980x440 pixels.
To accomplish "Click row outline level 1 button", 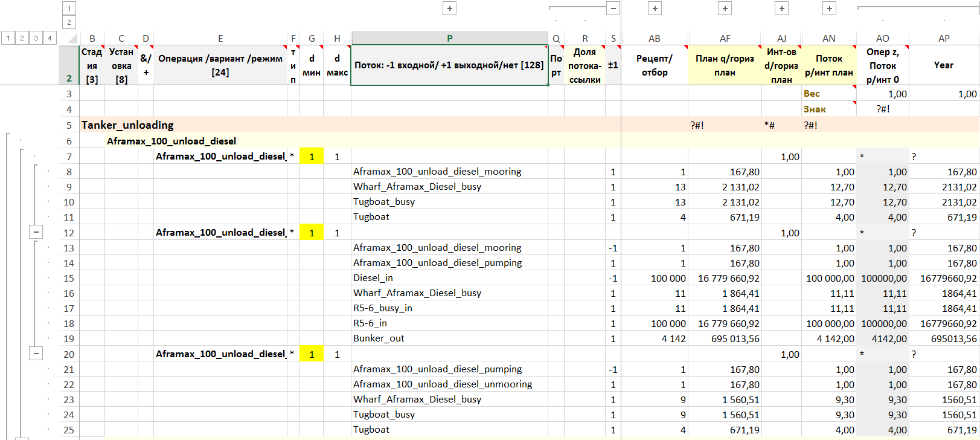I will click(8, 38).
